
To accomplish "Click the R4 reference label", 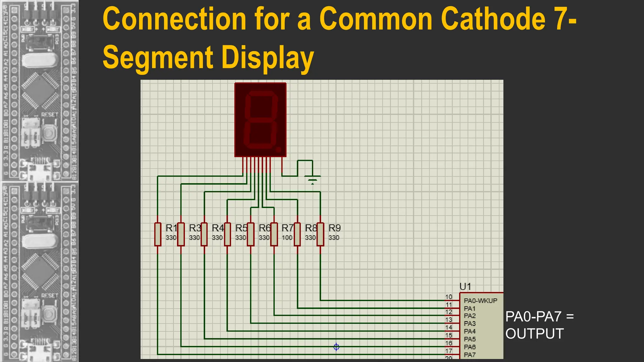I will (x=218, y=228).
